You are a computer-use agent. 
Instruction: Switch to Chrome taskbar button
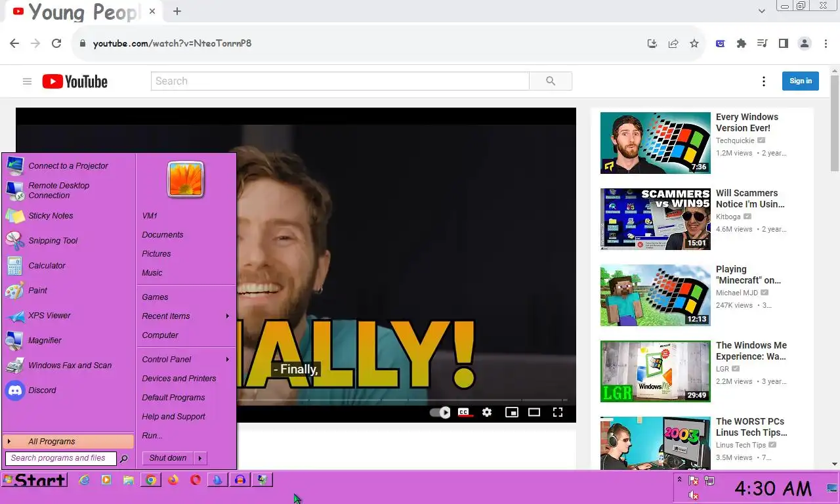pyautogui.click(x=151, y=480)
